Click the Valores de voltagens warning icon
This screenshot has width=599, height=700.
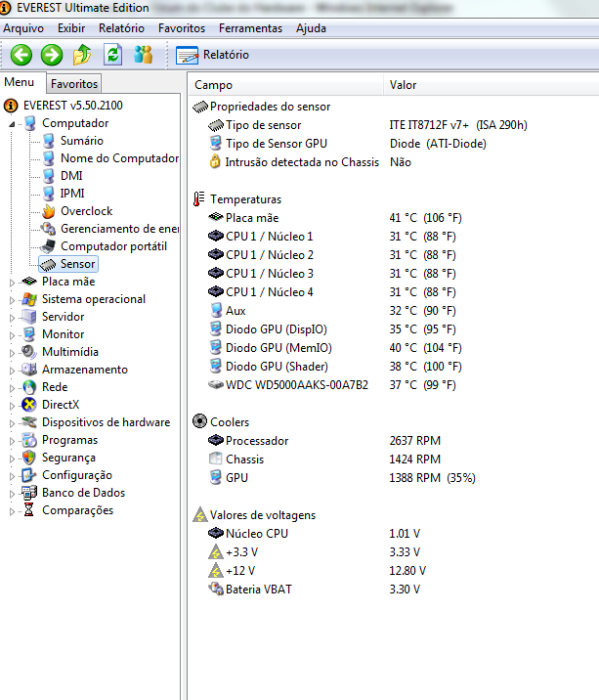pos(200,514)
